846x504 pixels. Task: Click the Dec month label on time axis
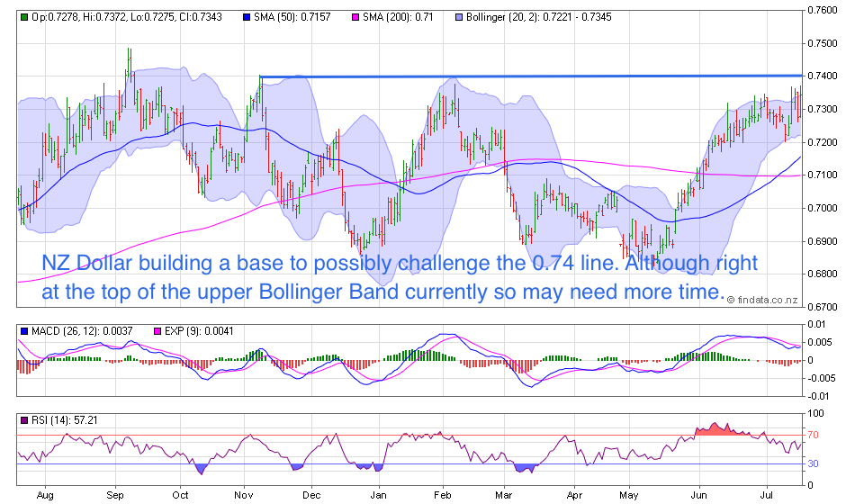(312, 496)
